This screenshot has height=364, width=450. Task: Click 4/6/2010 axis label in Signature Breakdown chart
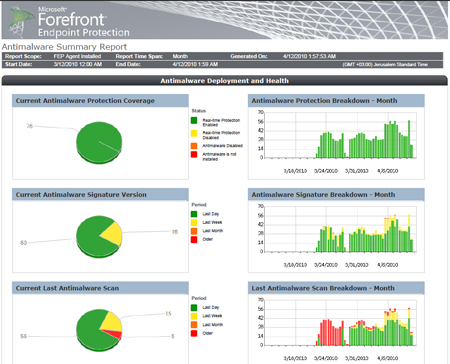click(388, 265)
